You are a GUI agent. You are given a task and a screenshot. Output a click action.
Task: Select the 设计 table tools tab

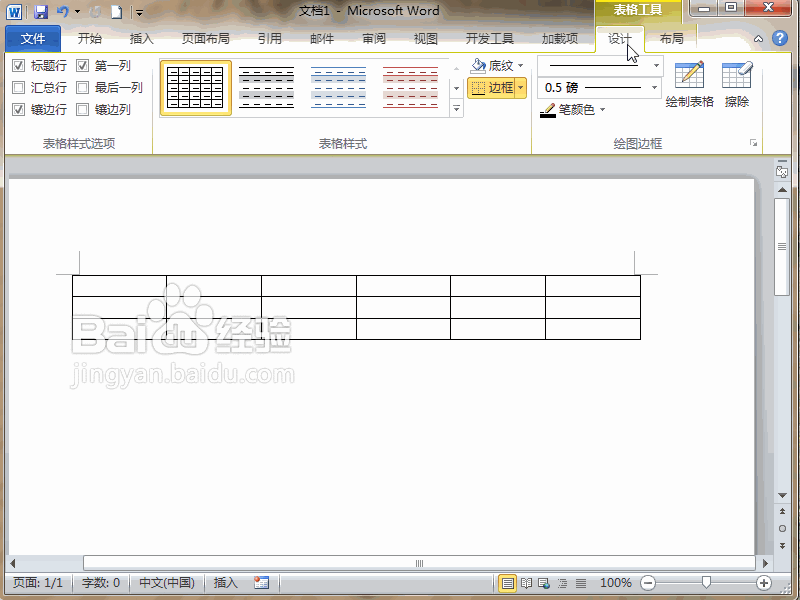(x=620, y=39)
